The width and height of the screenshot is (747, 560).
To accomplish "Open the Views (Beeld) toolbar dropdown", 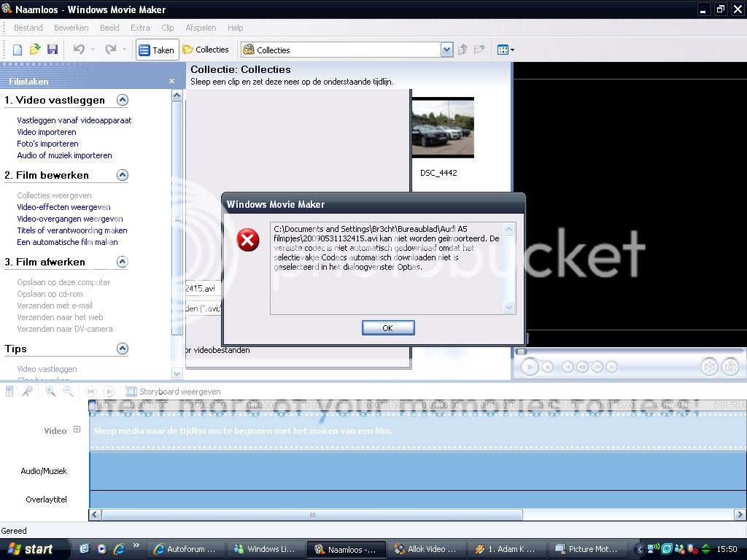I will coord(506,50).
